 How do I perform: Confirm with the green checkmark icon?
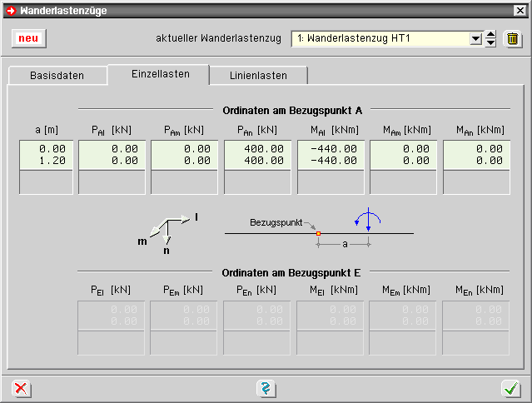click(510, 388)
